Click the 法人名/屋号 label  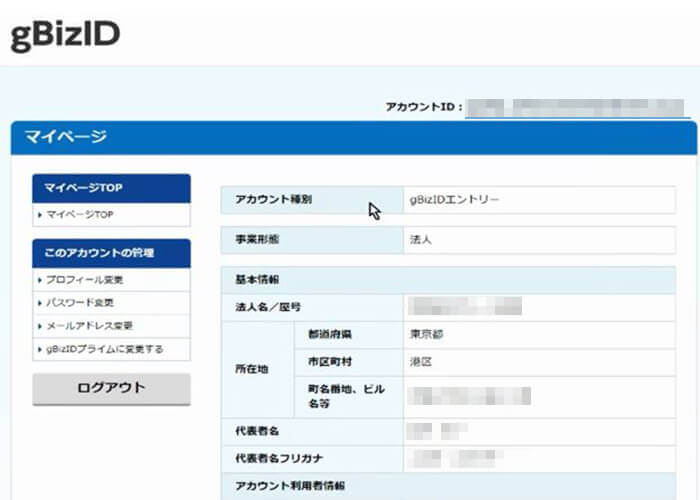click(268, 307)
